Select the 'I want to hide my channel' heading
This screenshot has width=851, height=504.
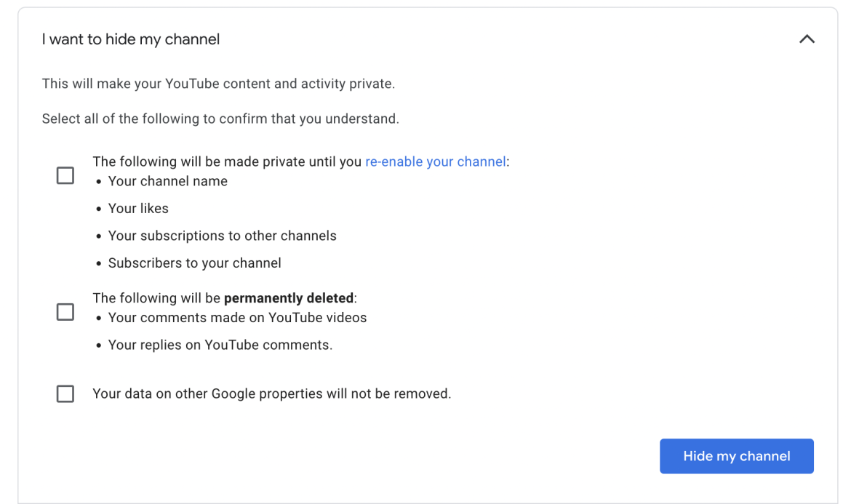pos(131,39)
